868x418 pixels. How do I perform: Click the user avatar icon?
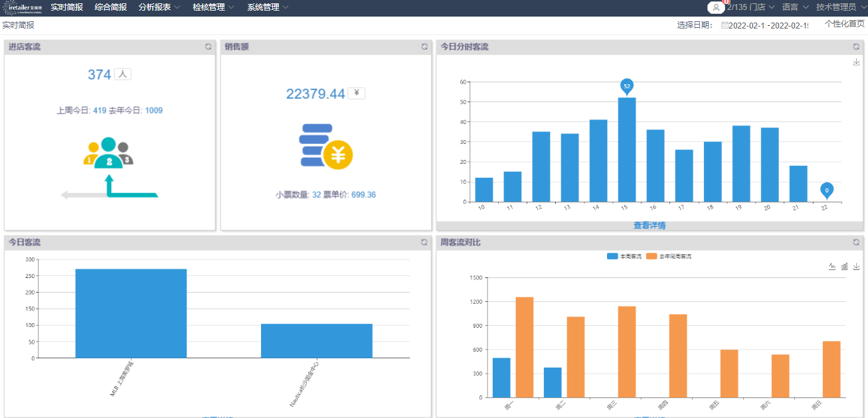pos(715,8)
